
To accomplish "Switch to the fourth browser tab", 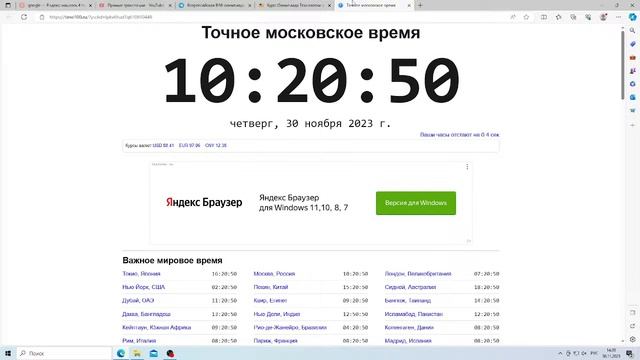I will [x=294, y=5].
